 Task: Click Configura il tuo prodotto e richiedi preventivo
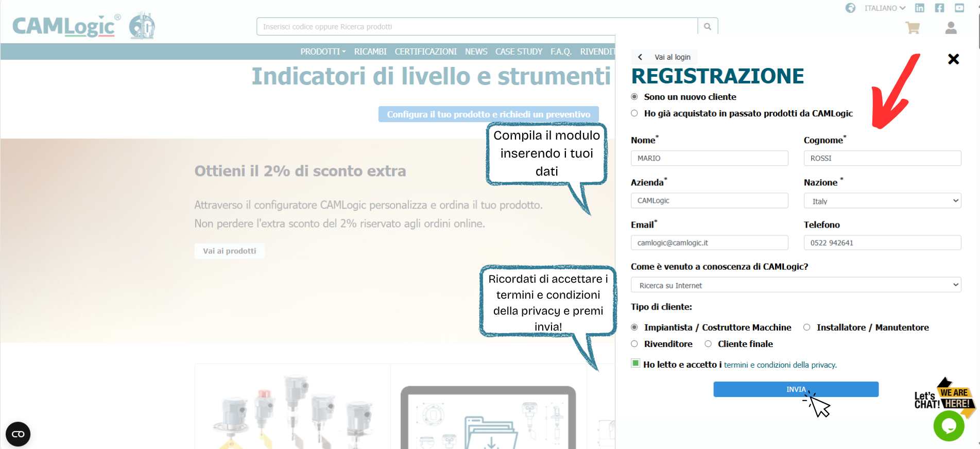[x=488, y=114]
